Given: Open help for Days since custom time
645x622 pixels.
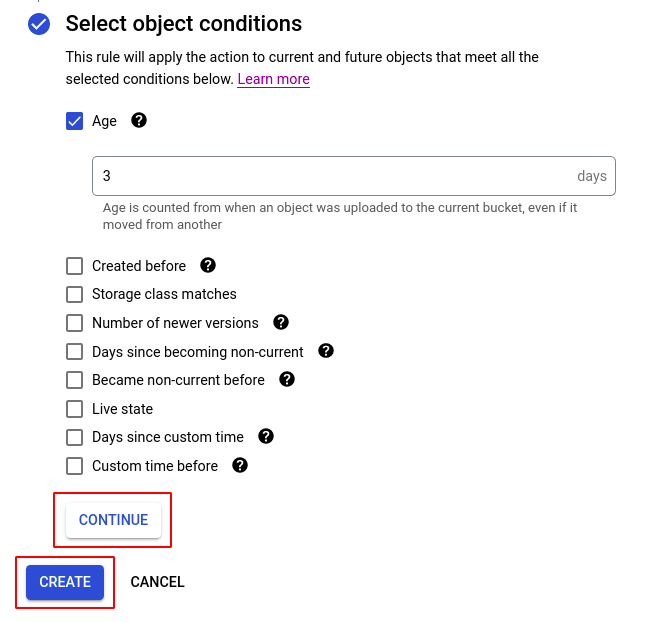Looking at the screenshot, I should point(265,436).
